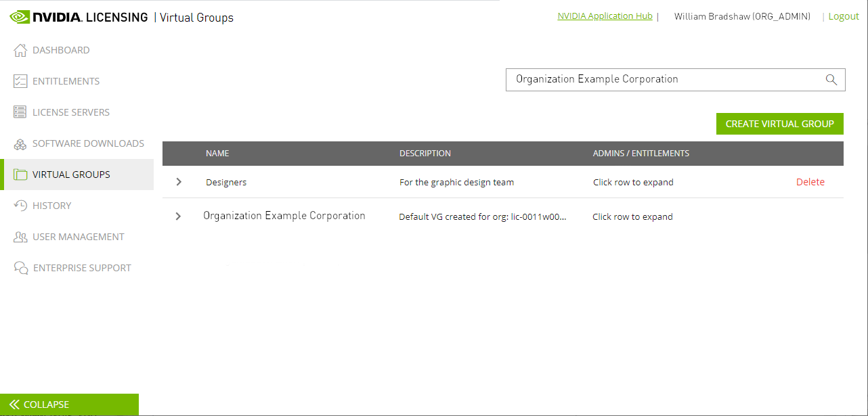
Task: Open the Virtual Groups menu item
Action: pos(71,175)
